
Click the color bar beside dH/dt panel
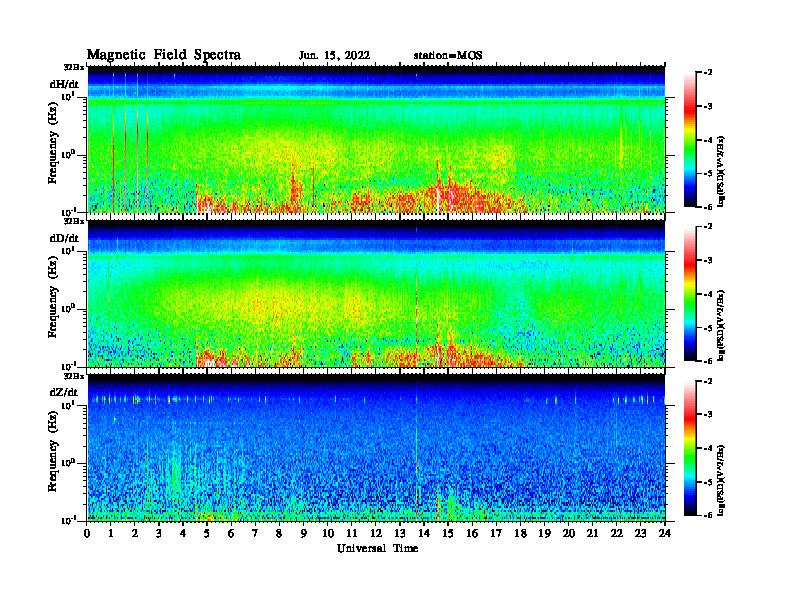(690, 139)
